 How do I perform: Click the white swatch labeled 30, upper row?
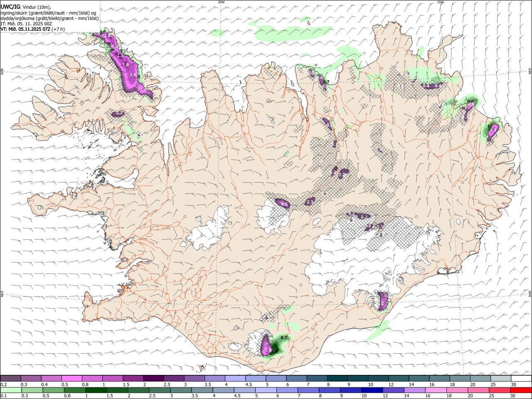521,378
